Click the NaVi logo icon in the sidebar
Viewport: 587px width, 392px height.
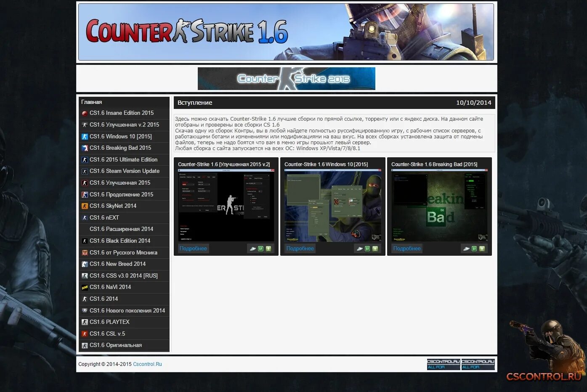click(85, 287)
